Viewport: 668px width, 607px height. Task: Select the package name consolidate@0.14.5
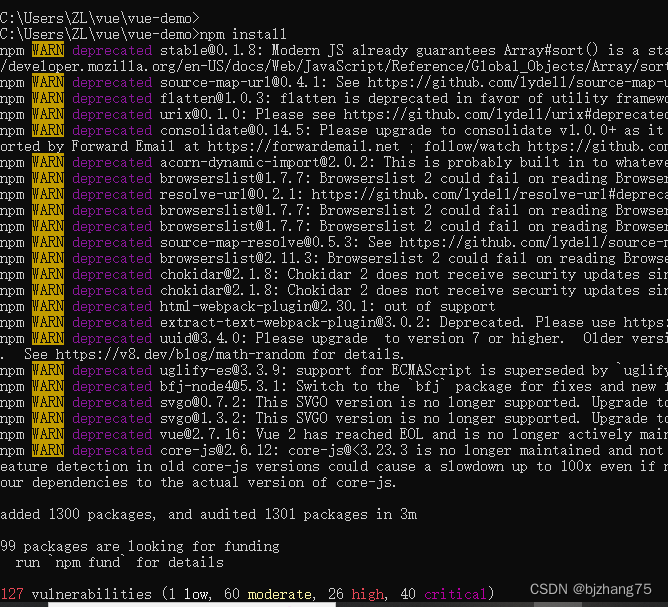click(236, 130)
